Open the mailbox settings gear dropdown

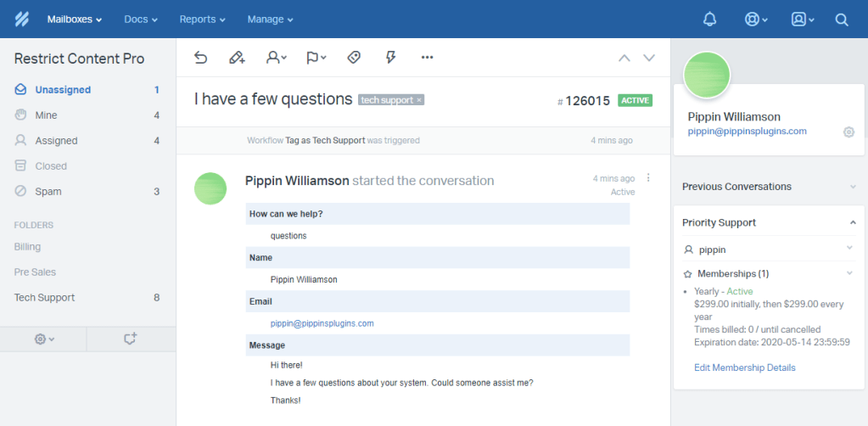coord(44,339)
